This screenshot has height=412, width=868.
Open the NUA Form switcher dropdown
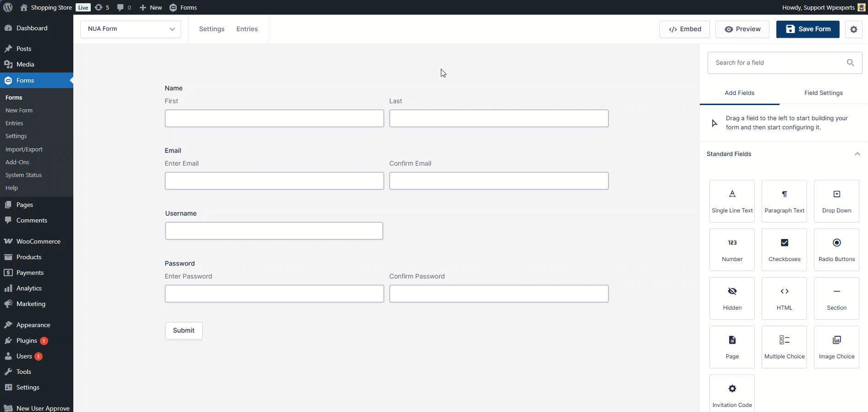tap(131, 29)
